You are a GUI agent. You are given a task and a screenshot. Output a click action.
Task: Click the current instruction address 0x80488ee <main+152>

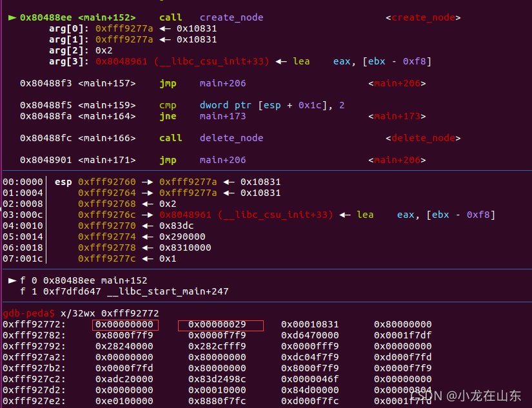77,17
